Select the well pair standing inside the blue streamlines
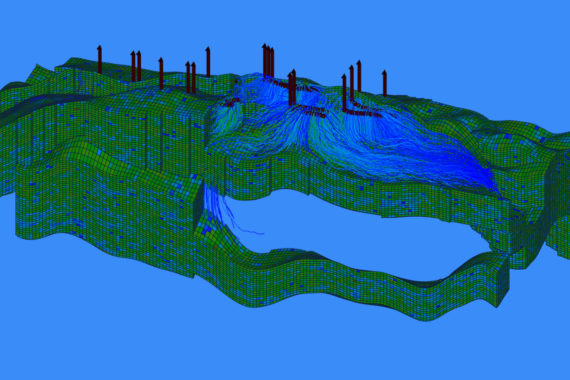The height and width of the screenshot is (380, 570). (x=292, y=87)
